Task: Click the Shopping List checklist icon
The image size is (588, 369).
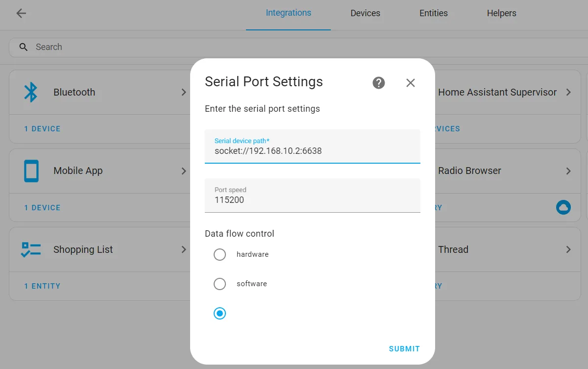Action: pos(31,249)
